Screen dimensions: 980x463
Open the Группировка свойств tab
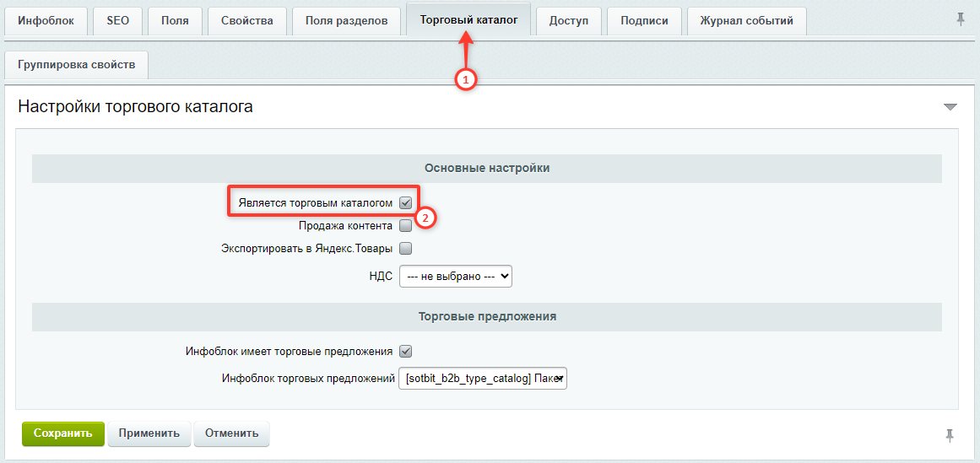76,65
